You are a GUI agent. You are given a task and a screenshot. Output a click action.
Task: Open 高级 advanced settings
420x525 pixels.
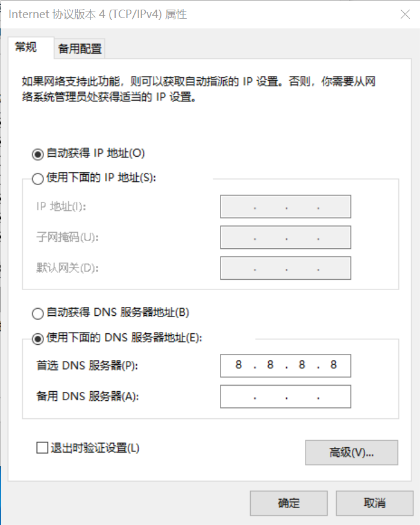(351, 453)
